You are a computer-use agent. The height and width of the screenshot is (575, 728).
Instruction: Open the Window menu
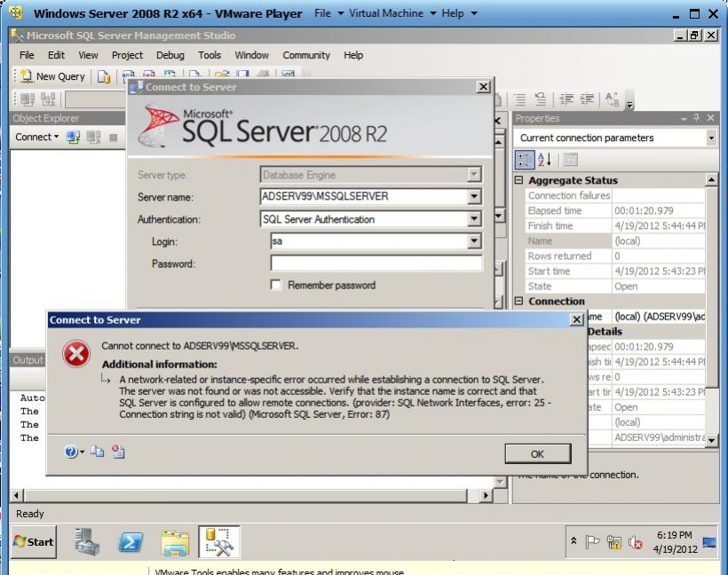click(x=251, y=55)
